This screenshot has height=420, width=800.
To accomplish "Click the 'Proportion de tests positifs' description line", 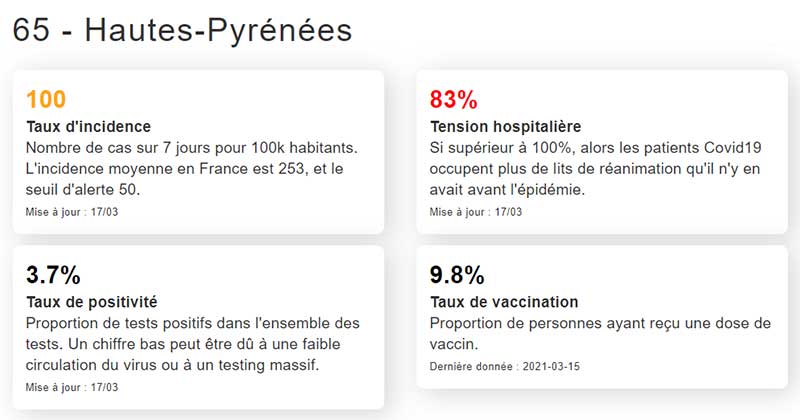I will pos(190,323).
